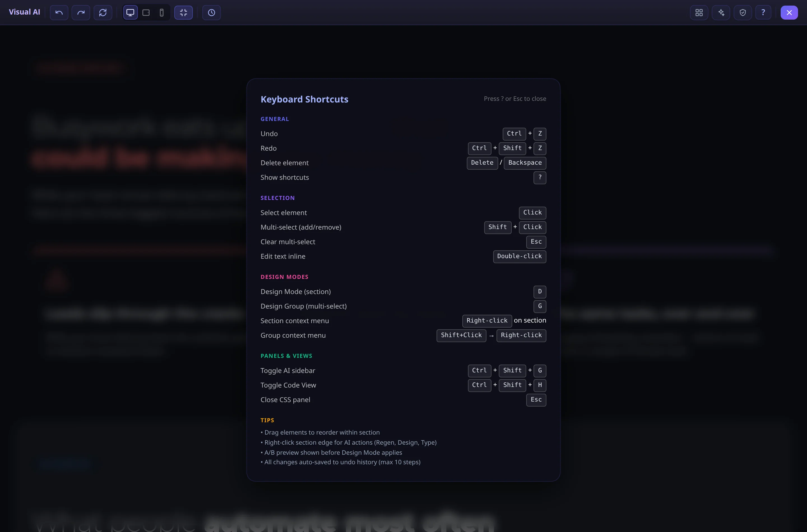Click the Visual AI logo text
807x532 pixels.
click(x=24, y=12)
